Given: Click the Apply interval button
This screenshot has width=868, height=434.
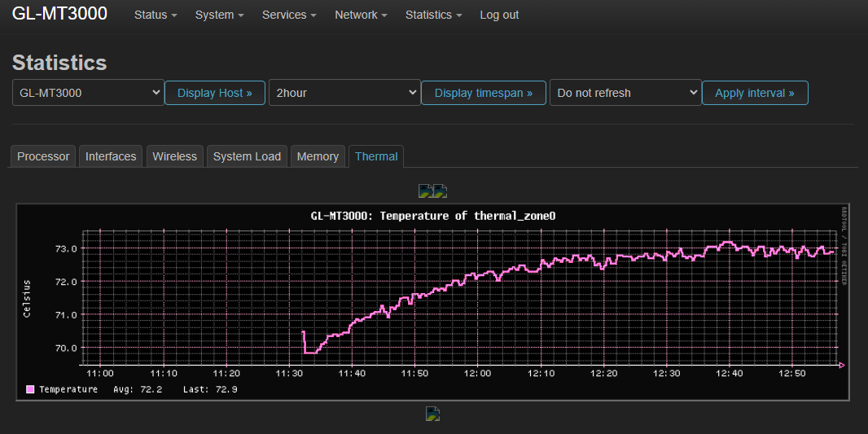Looking at the screenshot, I should click(755, 93).
